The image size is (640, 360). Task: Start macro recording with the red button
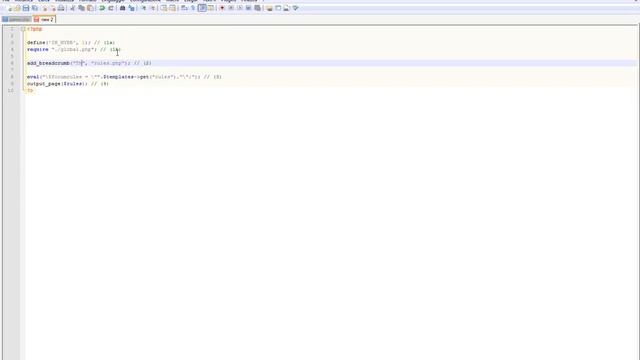pos(222,8)
